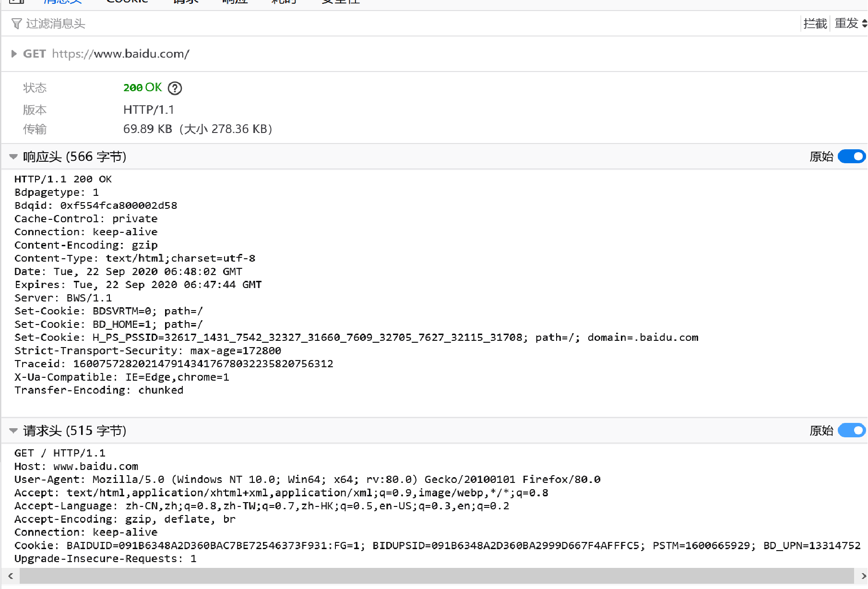Toggle 原始 switch for request headers
This screenshot has width=868, height=589.
[852, 431]
